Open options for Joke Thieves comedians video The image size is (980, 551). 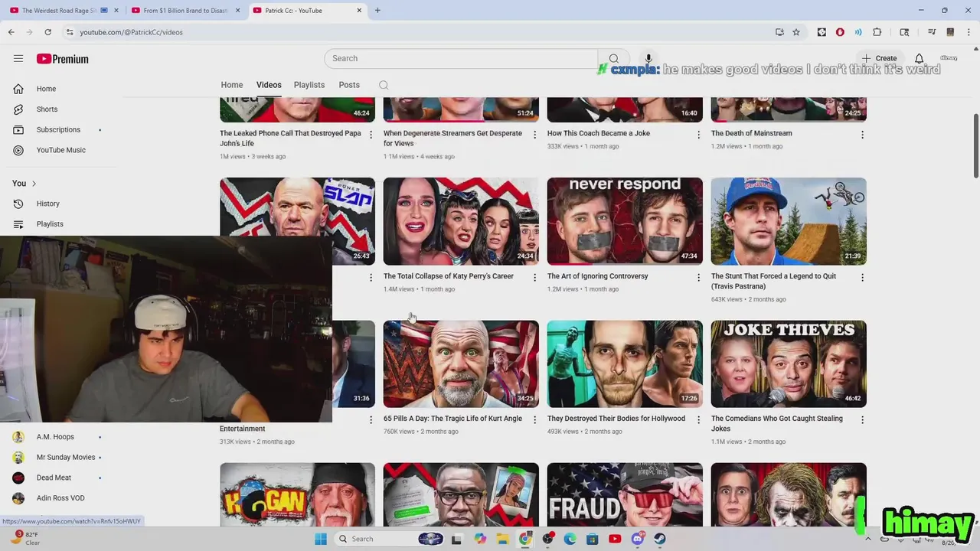point(862,420)
